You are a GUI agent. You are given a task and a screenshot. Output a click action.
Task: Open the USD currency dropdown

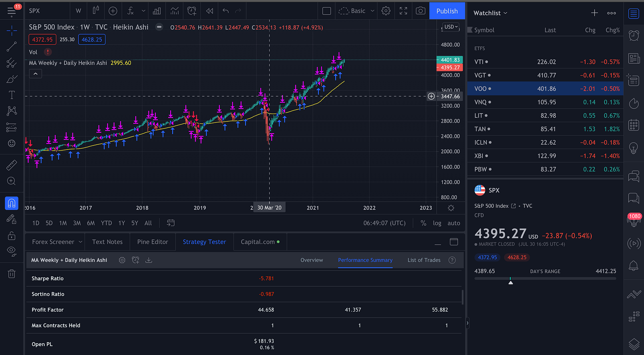tap(451, 27)
